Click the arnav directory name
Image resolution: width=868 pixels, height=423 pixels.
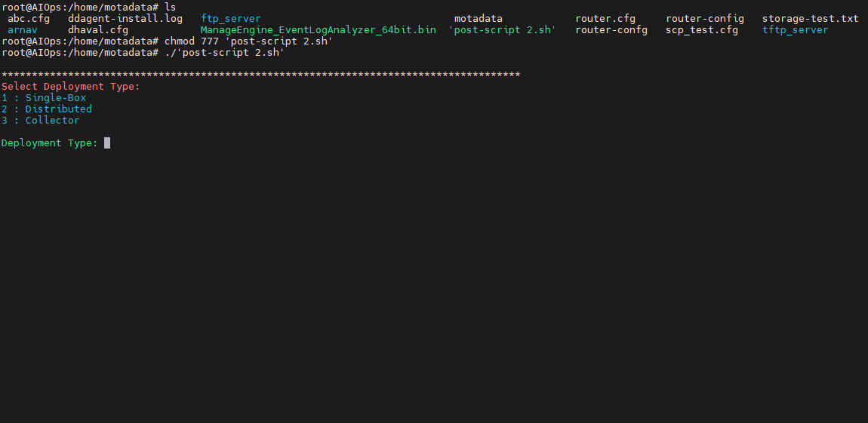tap(23, 30)
